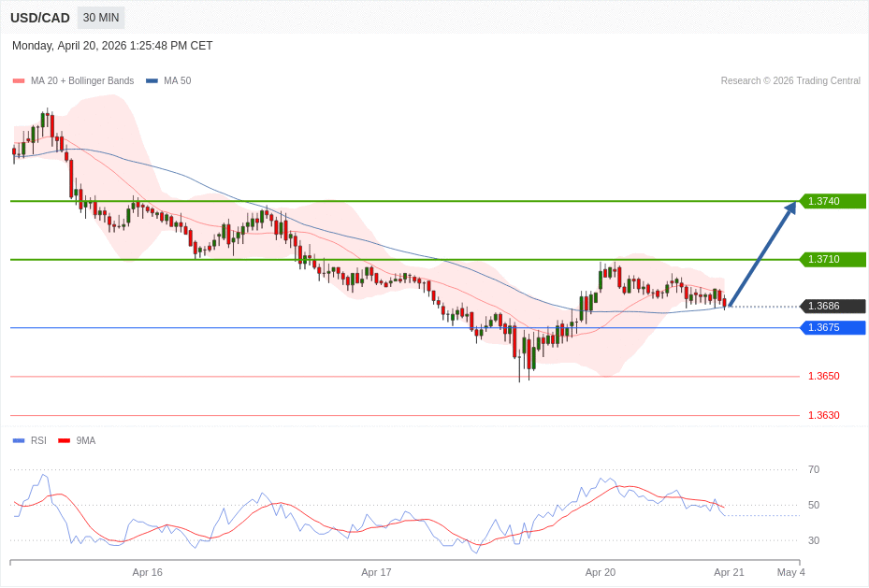Click the 1.3675 blue pivot price tag
This screenshot has height=588, width=869.
pyautogui.click(x=832, y=327)
